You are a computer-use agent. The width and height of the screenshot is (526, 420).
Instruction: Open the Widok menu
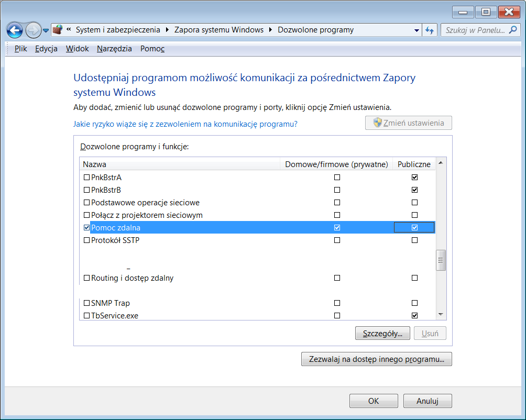(77, 49)
